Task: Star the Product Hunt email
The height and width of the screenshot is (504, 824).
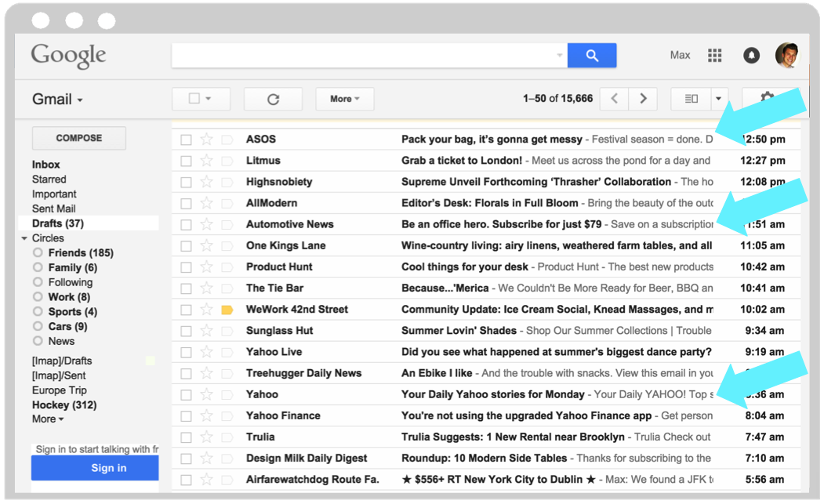Action: point(206,267)
